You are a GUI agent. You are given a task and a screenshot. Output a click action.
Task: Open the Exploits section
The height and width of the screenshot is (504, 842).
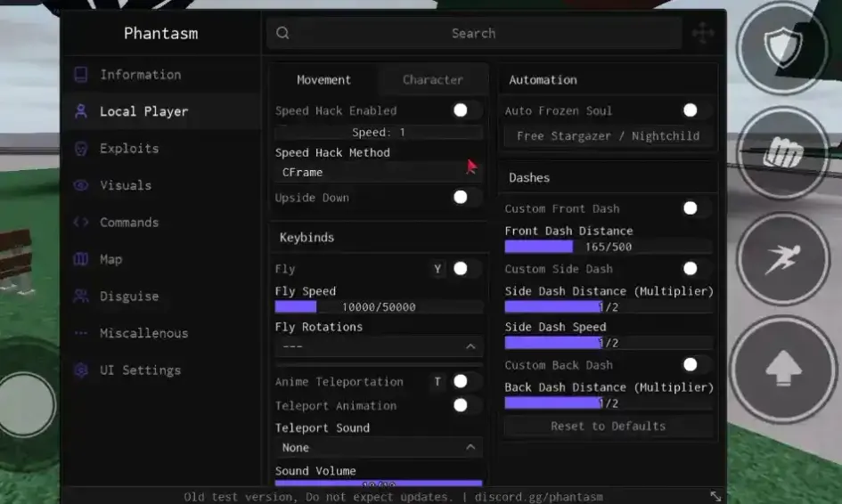pyautogui.click(x=161, y=148)
